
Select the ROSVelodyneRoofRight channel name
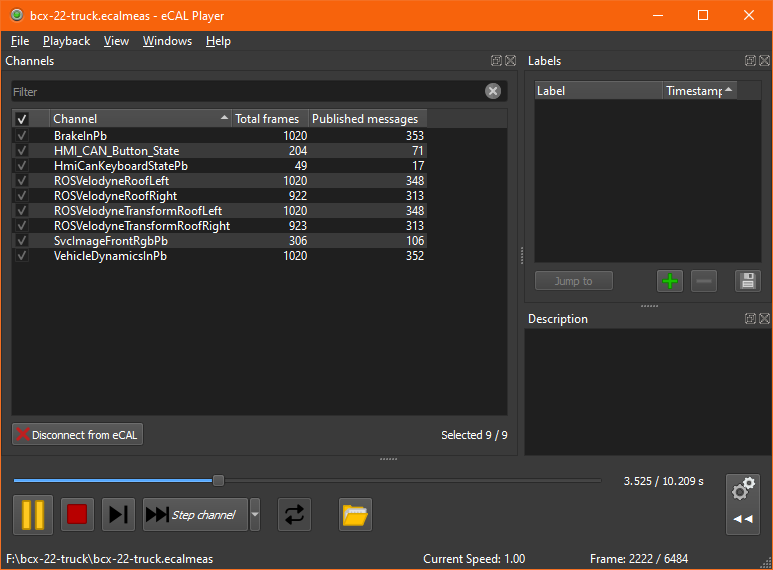[115, 196]
